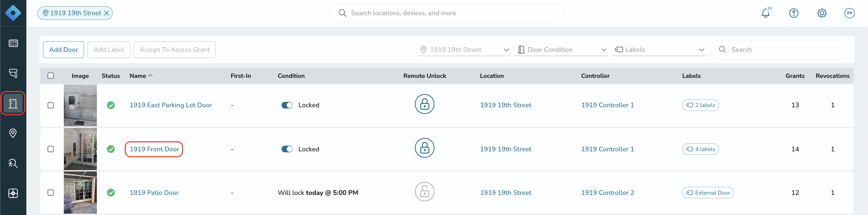Open 1919 East Parking Lot Door link
Image resolution: width=868 pixels, height=215 pixels.
tap(171, 105)
